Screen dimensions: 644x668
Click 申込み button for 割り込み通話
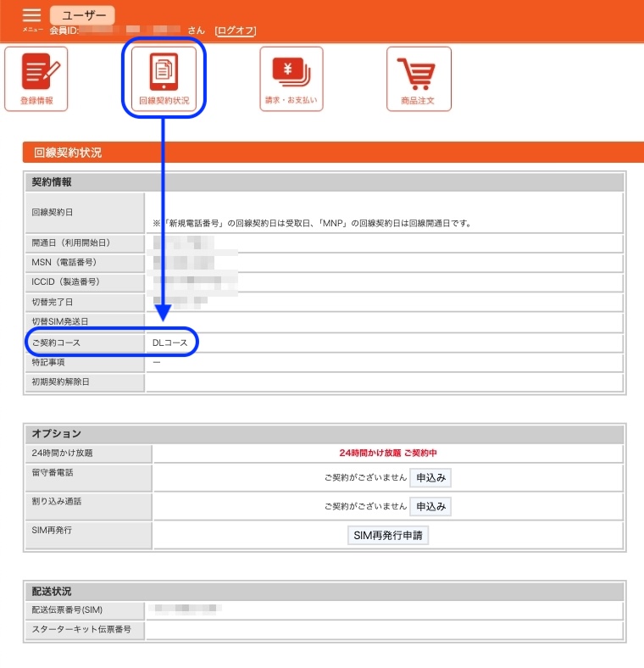coord(430,507)
